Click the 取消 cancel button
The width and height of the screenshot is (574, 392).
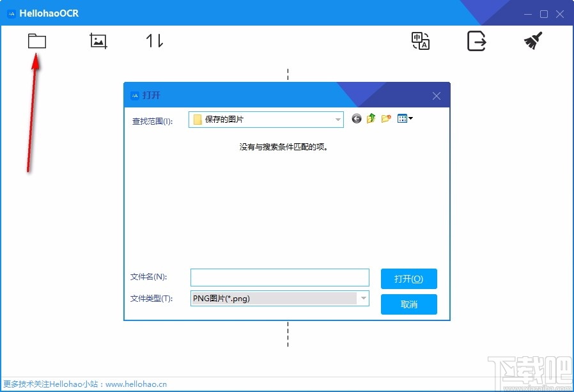[408, 304]
